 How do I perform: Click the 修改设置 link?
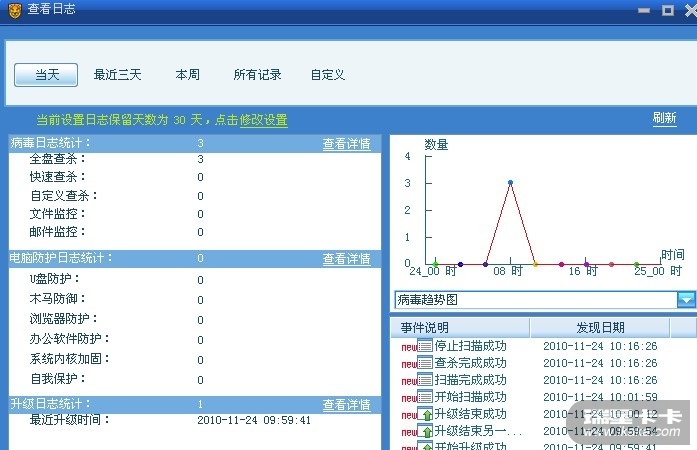click(264, 120)
